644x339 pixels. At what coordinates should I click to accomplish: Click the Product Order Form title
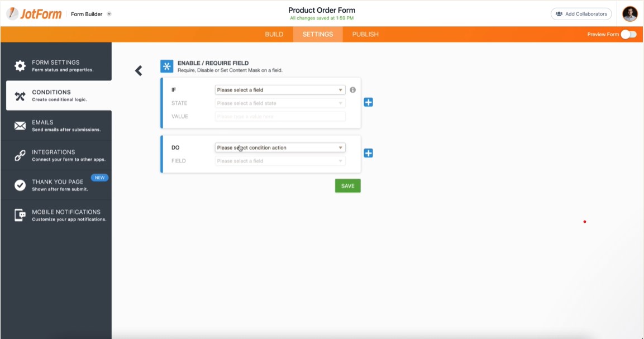coord(322,10)
